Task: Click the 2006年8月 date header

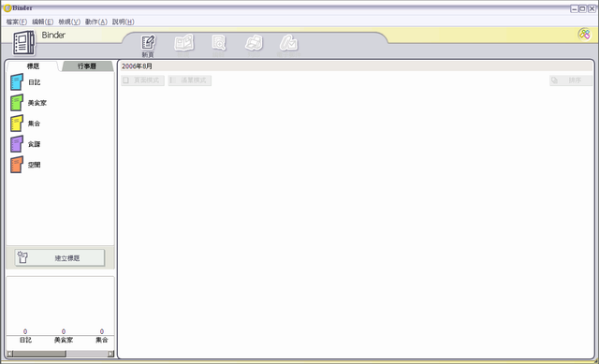Action: pyautogui.click(x=137, y=66)
